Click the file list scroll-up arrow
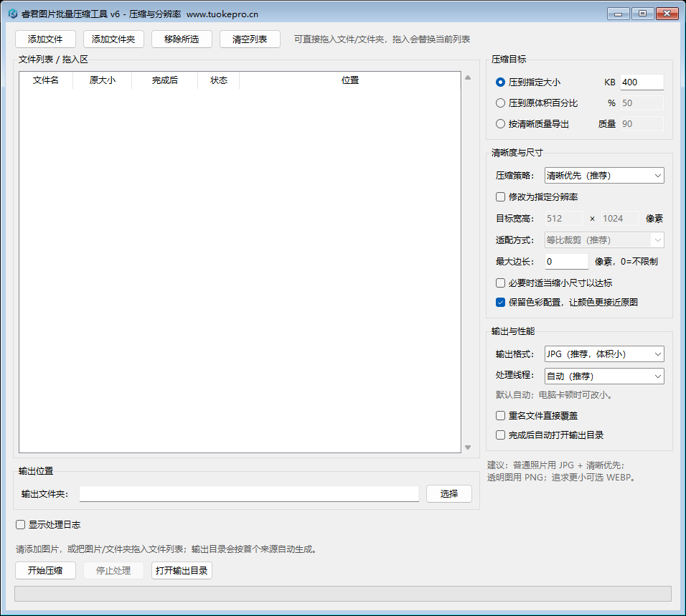This screenshot has width=686, height=616. pyautogui.click(x=468, y=77)
